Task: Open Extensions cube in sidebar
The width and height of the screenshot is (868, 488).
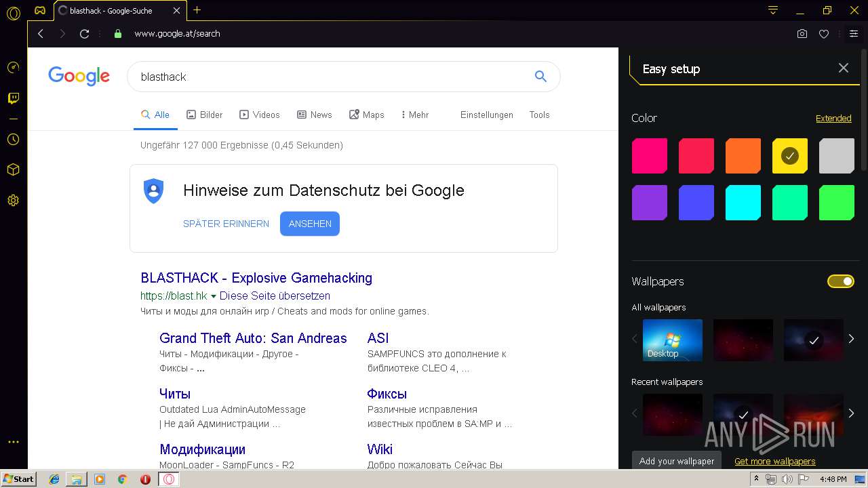Action: point(13,169)
